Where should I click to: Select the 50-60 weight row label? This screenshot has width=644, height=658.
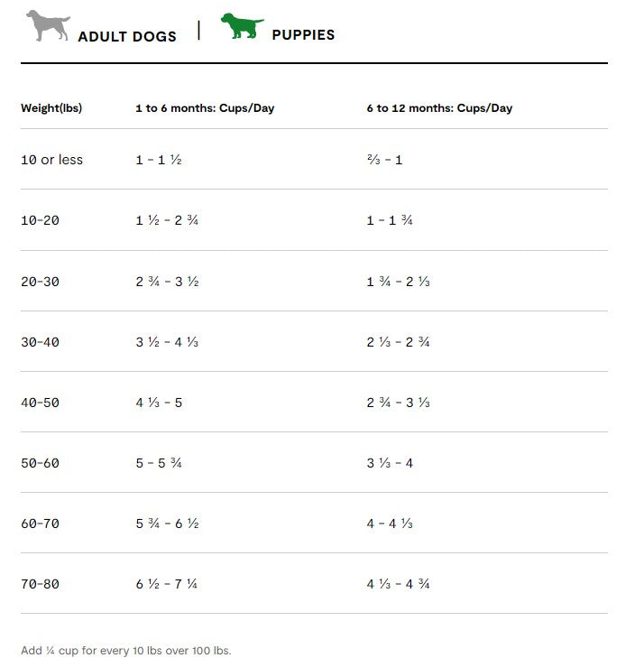(x=40, y=463)
